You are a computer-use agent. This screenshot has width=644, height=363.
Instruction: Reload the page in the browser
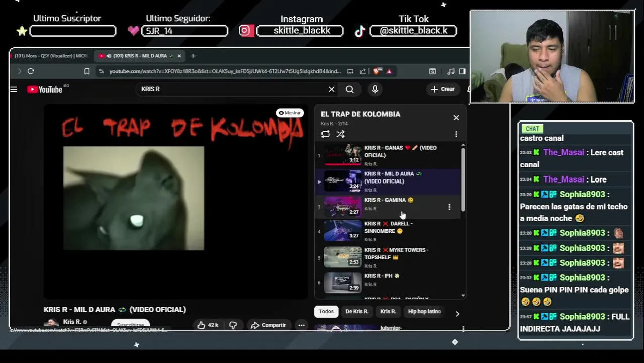click(31, 71)
